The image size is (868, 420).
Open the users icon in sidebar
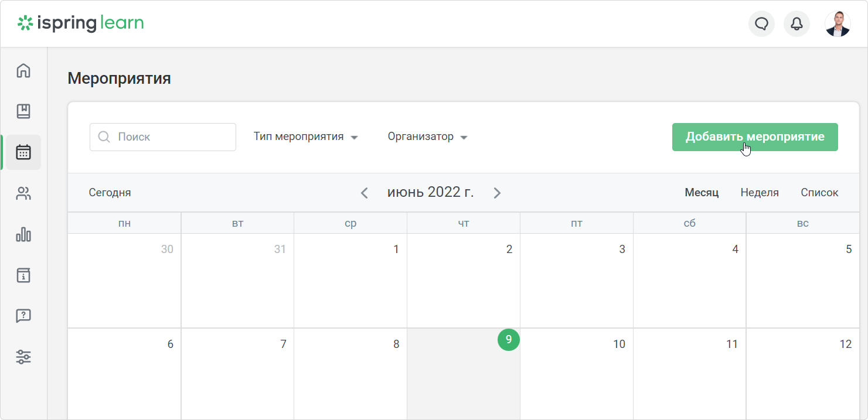click(x=23, y=193)
